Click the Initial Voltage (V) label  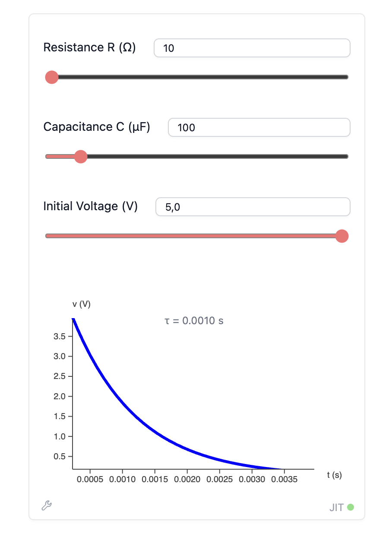(91, 206)
